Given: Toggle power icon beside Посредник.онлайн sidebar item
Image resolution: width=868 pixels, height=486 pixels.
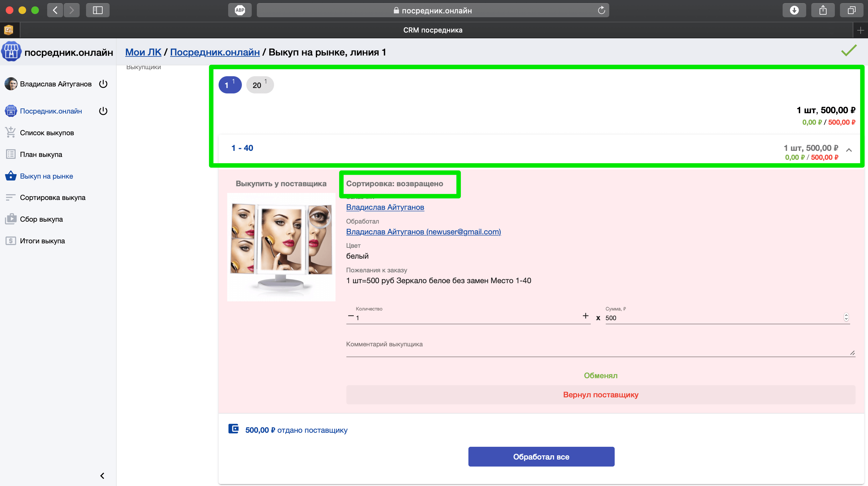Looking at the screenshot, I should [x=103, y=111].
